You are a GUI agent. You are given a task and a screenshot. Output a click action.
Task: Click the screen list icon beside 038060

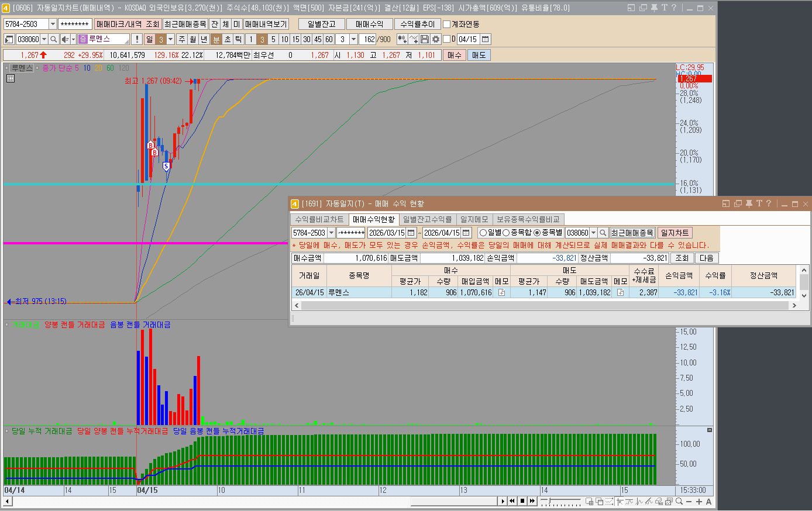(x=9, y=39)
